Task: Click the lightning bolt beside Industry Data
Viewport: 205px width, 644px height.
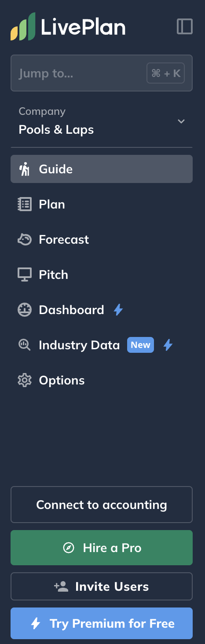Action: click(x=168, y=345)
